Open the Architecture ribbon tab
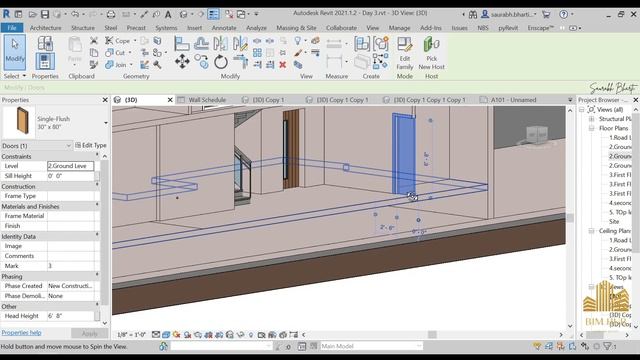640x360 pixels. tap(46, 28)
